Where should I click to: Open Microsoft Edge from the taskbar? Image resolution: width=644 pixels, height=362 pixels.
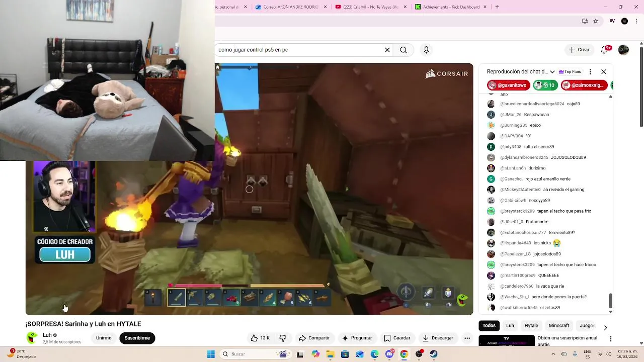click(x=374, y=354)
